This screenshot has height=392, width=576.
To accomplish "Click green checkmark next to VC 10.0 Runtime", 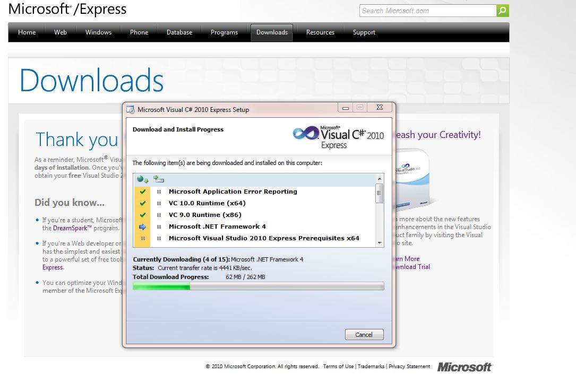I will tap(142, 203).
